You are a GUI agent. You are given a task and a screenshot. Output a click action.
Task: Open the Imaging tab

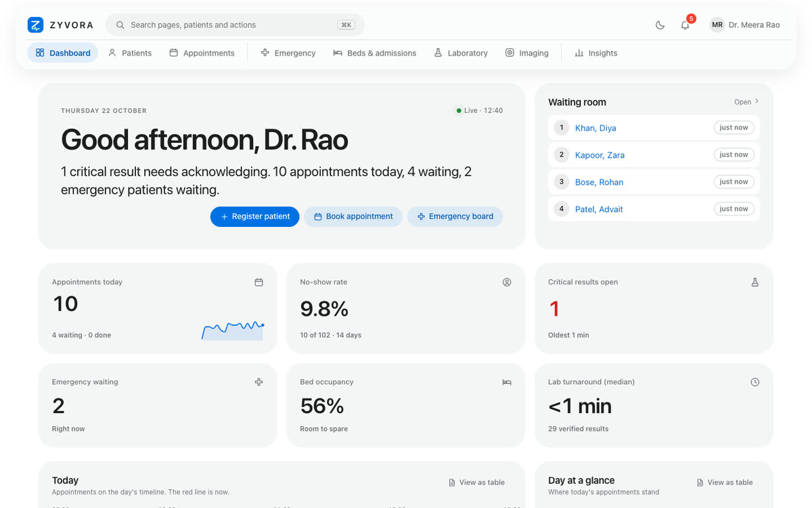click(526, 53)
